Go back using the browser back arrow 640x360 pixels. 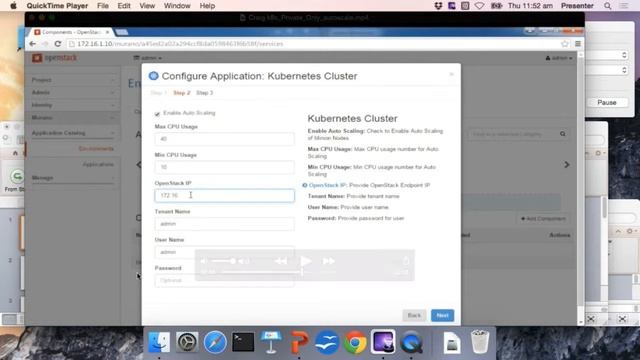[33, 44]
